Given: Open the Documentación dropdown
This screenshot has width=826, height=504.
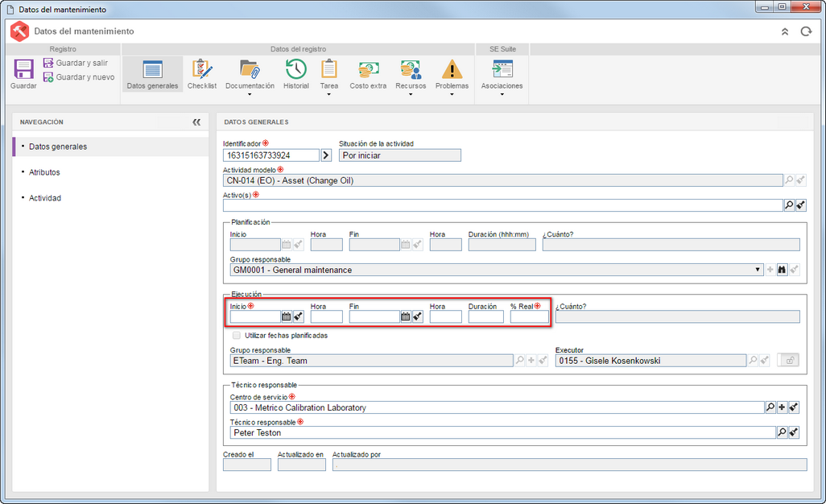Looking at the screenshot, I should coord(250,76).
